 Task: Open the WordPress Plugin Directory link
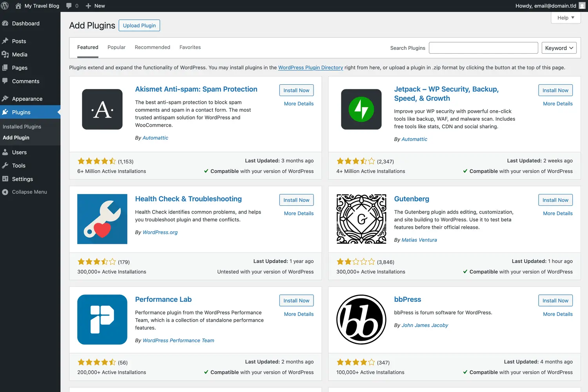coord(310,67)
